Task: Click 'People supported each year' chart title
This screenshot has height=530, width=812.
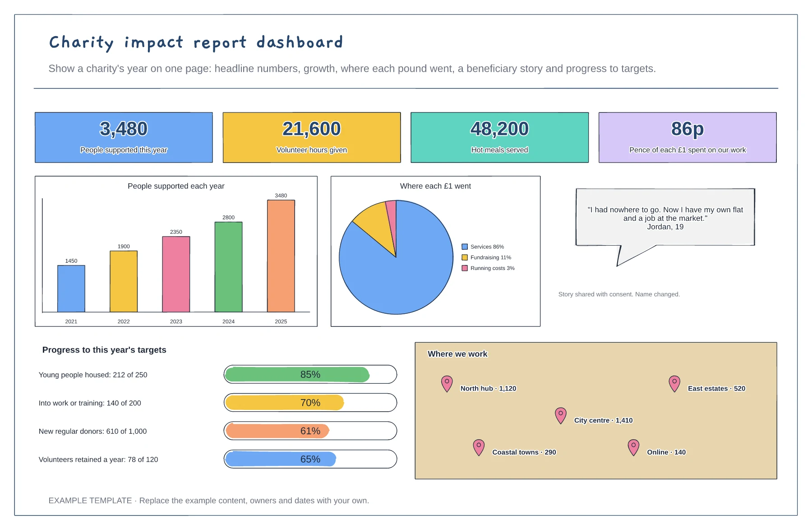Action: click(x=176, y=186)
